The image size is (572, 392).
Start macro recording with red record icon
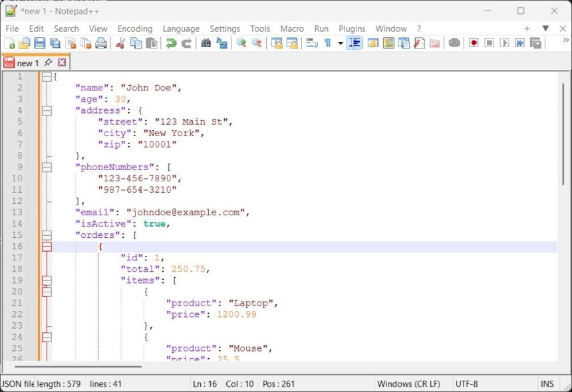click(x=474, y=43)
